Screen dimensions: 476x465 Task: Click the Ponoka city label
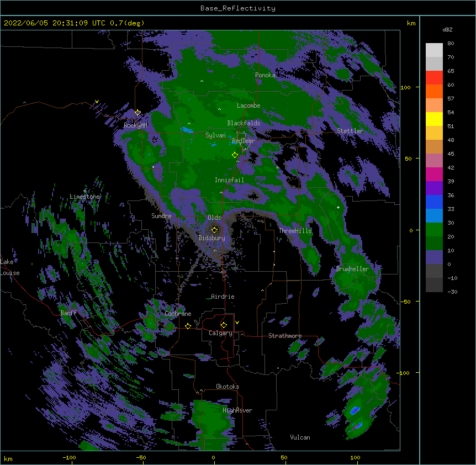click(265, 75)
